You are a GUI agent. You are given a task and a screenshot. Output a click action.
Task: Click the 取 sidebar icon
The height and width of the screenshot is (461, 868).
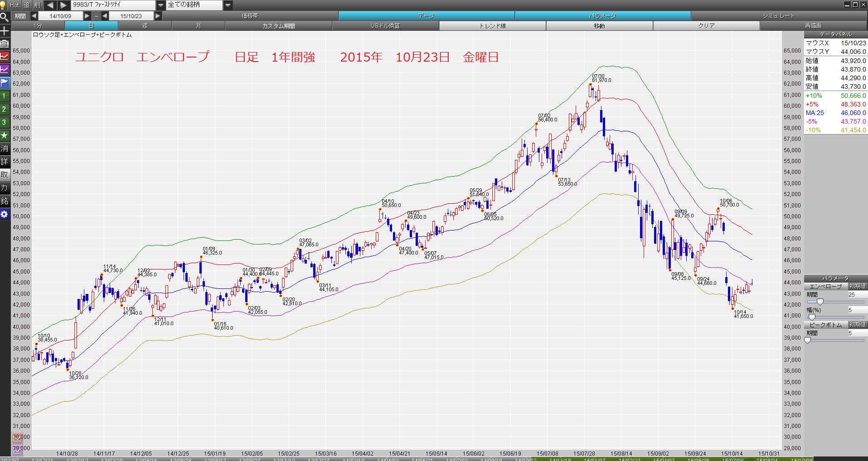tap(5, 175)
